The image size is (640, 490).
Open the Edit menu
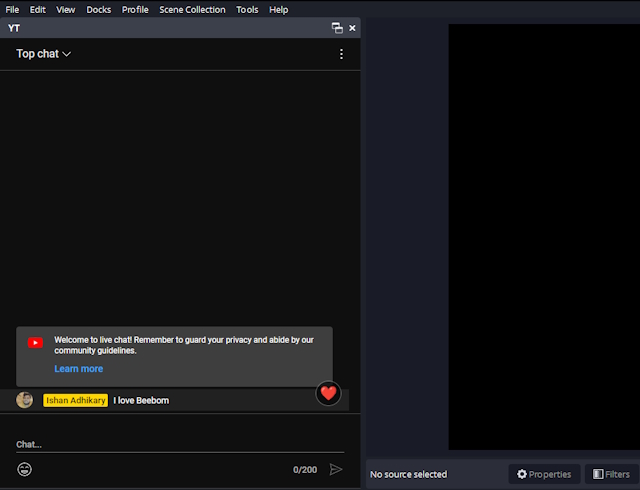click(x=37, y=9)
